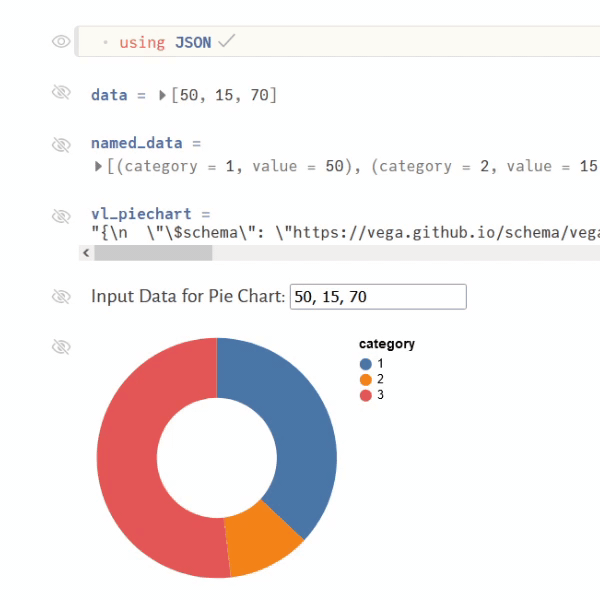This screenshot has height=600, width=600.
Task: Show code for the Input Data cell
Action: point(61,297)
